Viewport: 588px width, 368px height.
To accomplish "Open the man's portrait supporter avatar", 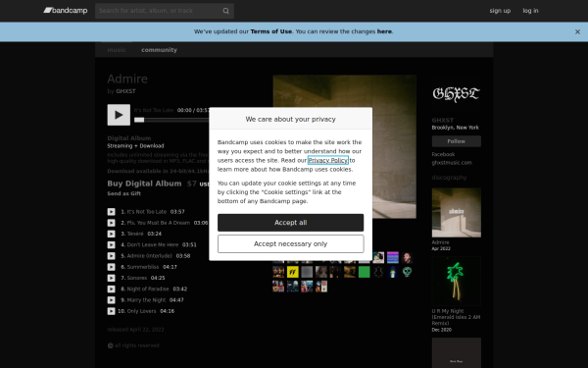I will 407,257.
